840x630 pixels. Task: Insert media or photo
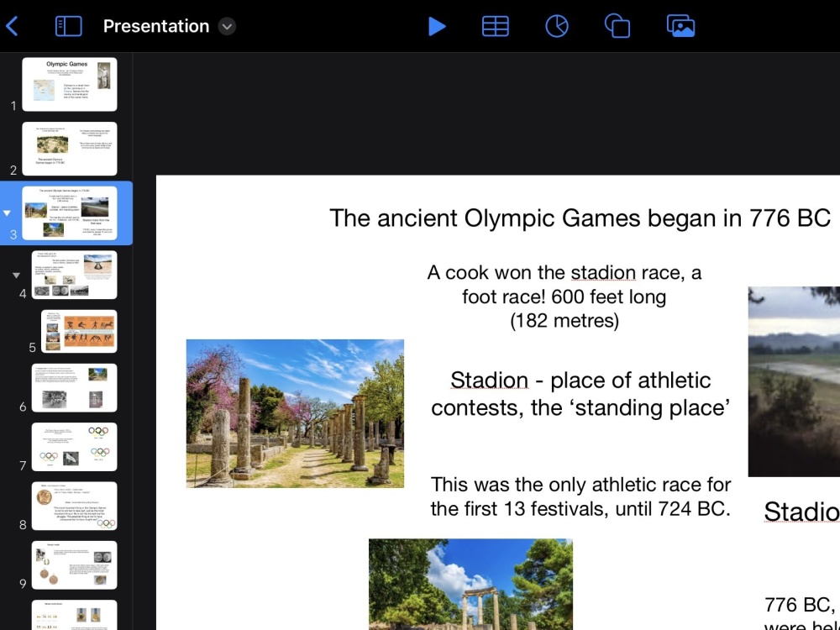click(x=680, y=26)
